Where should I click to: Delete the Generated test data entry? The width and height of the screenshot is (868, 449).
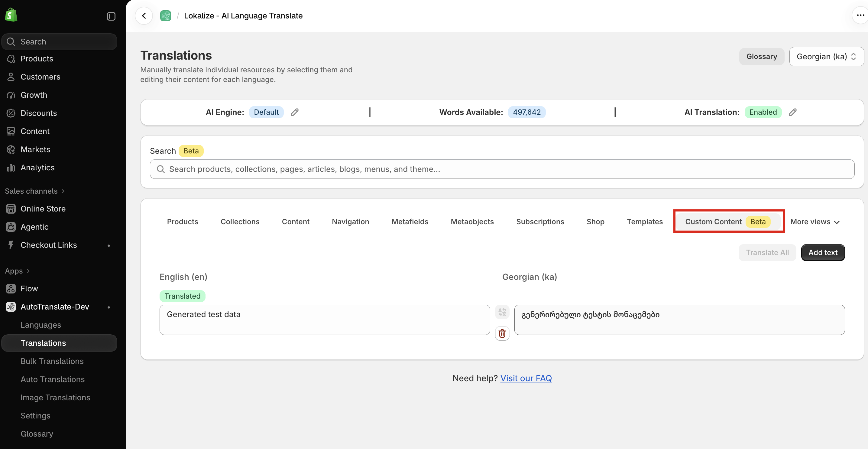(x=502, y=333)
